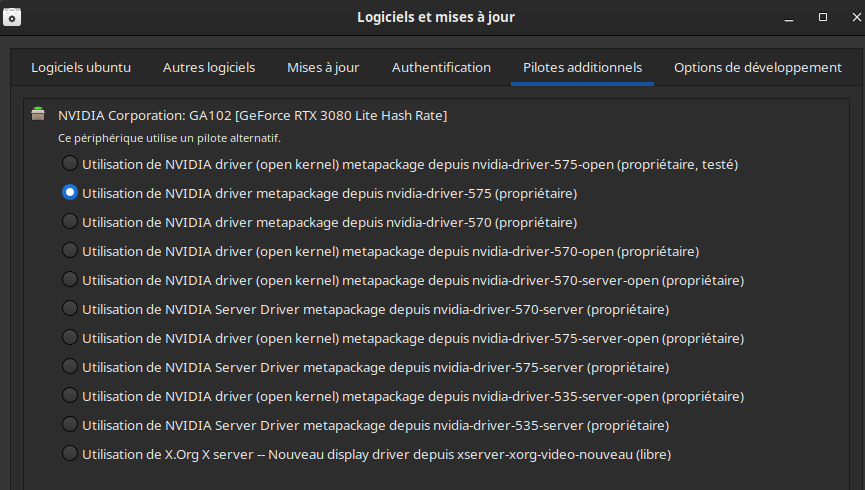
Task: Pick the nvidia-driver-570-server Server Driver option
Action: coord(70,308)
